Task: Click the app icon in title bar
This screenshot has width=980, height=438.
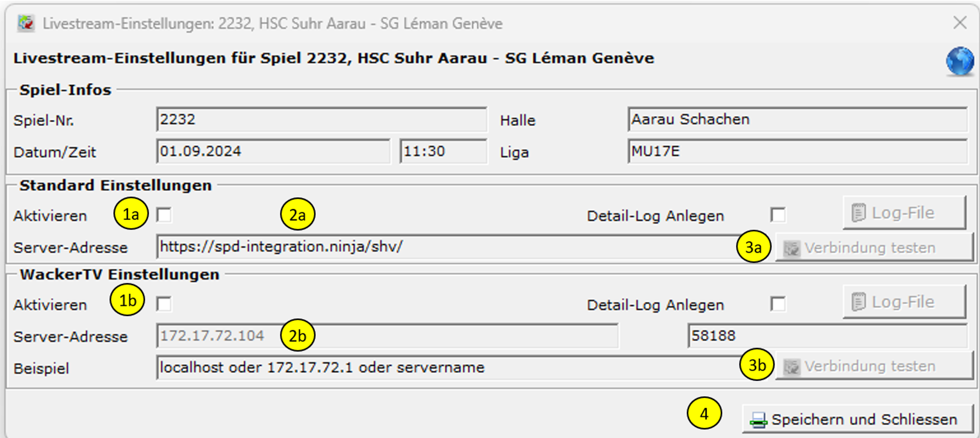Action: (26, 23)
